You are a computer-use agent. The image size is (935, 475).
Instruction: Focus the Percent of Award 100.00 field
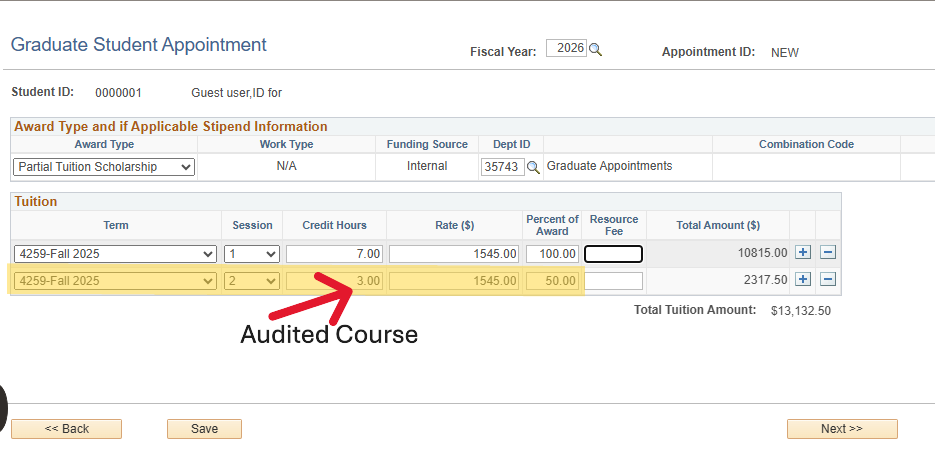pyautogui.click(x=552, y=254)
